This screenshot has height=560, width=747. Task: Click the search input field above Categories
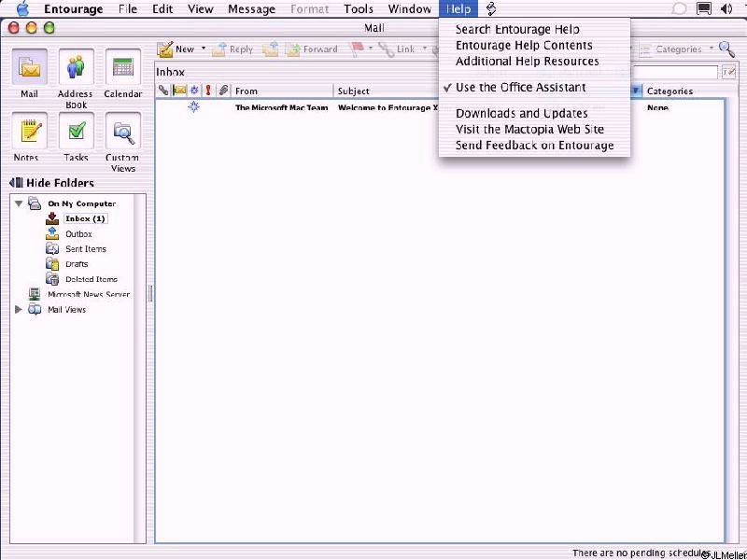tap(674, 73)
